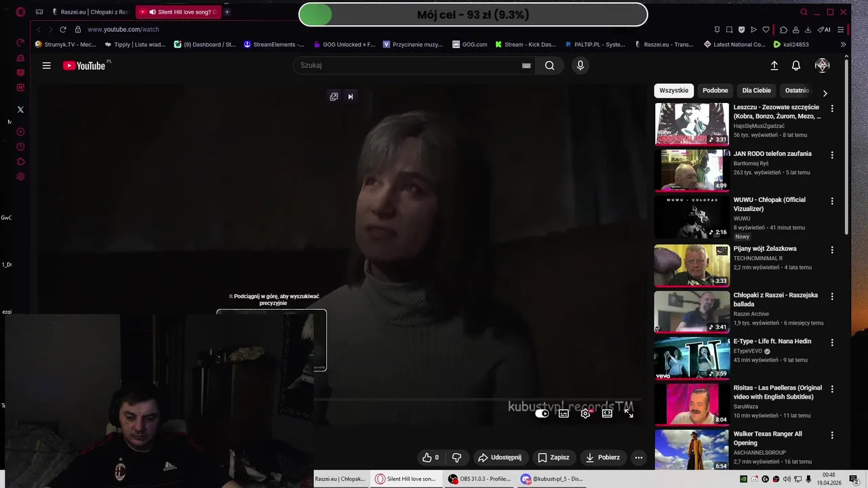Screen dimensions: 868x488
Task: Open OBS 31.0.3 from the taskbar
Action: [x=479, y=479]
